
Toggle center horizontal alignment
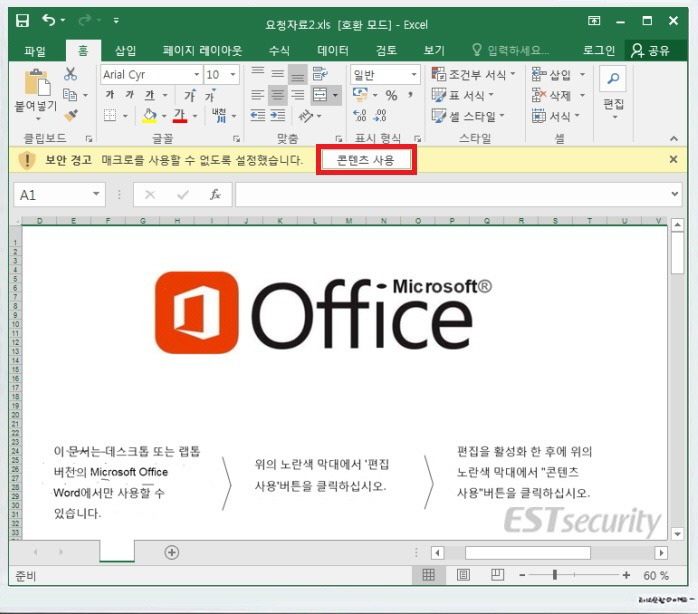(x=278, y=94)
